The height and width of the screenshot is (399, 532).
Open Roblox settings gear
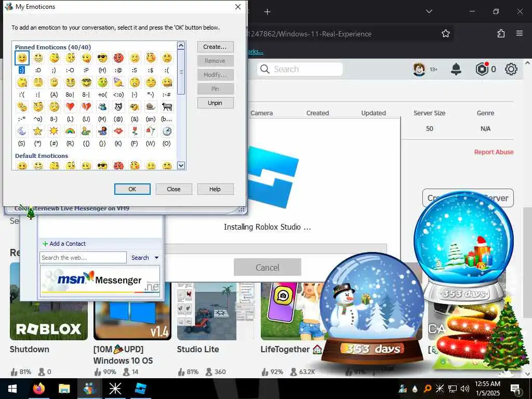511,69
